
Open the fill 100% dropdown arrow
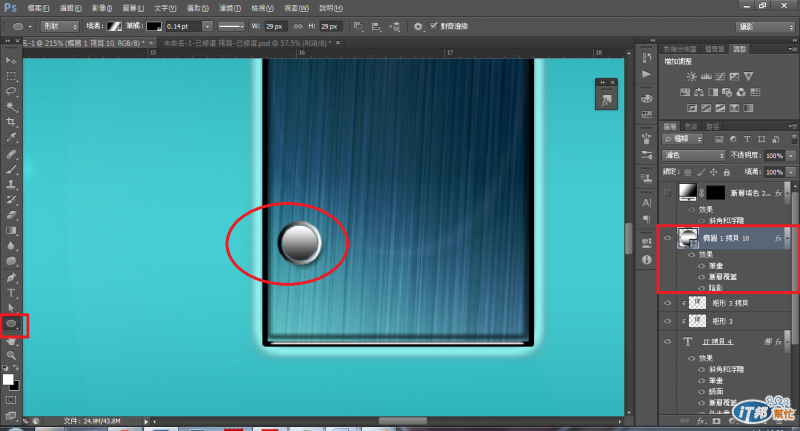pyautogui.click(x=791, y=172)
